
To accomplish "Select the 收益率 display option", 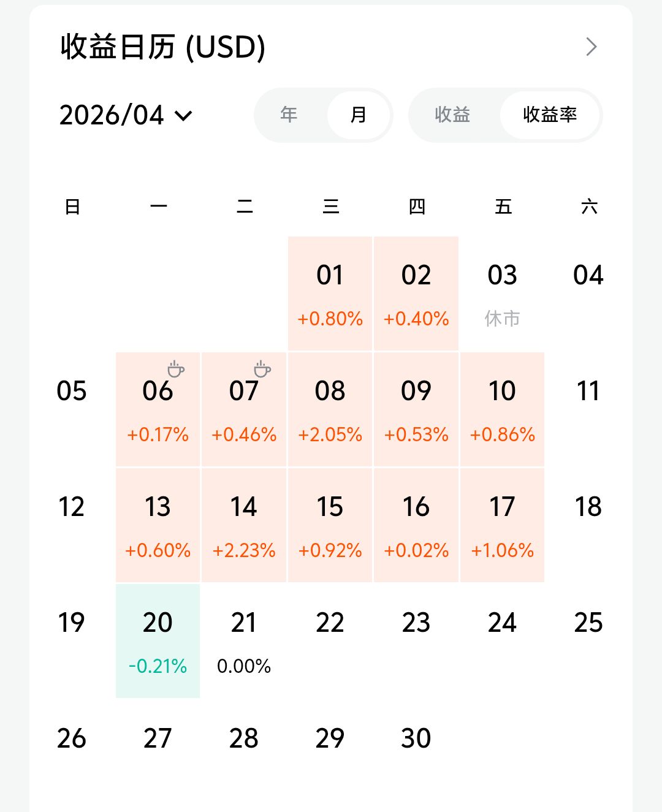I will (550, 115).
